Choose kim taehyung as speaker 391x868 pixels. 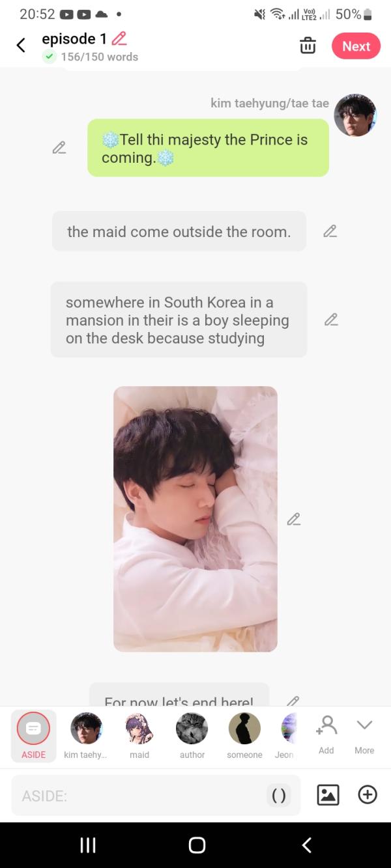[86, 736]
